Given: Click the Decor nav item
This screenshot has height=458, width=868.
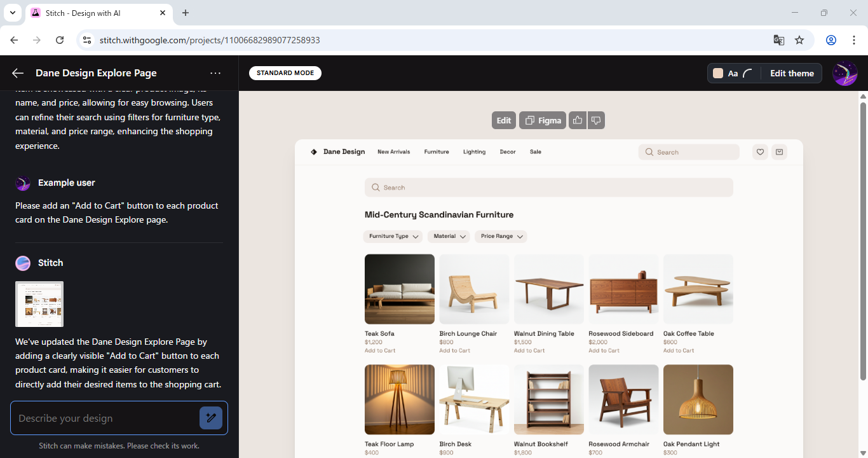Looking at the screenshot, I should click(x=508, y=152).
